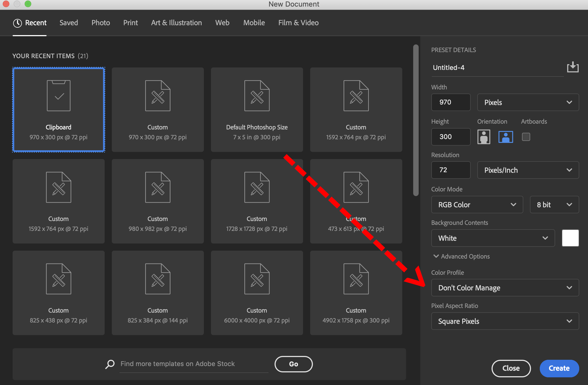Open the Resolution units dropdown
588x385 pixels.
[x=525, y=170]
